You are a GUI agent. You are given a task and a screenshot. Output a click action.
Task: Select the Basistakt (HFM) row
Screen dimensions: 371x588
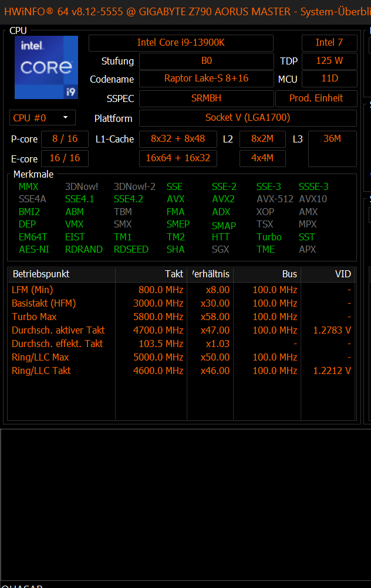tap(181, 303)
